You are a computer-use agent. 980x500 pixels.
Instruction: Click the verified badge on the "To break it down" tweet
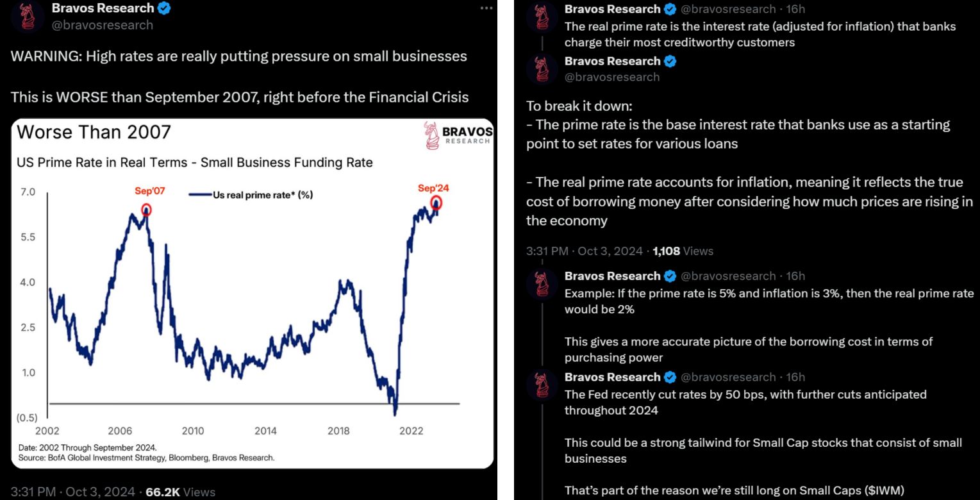tap(671, 62)
